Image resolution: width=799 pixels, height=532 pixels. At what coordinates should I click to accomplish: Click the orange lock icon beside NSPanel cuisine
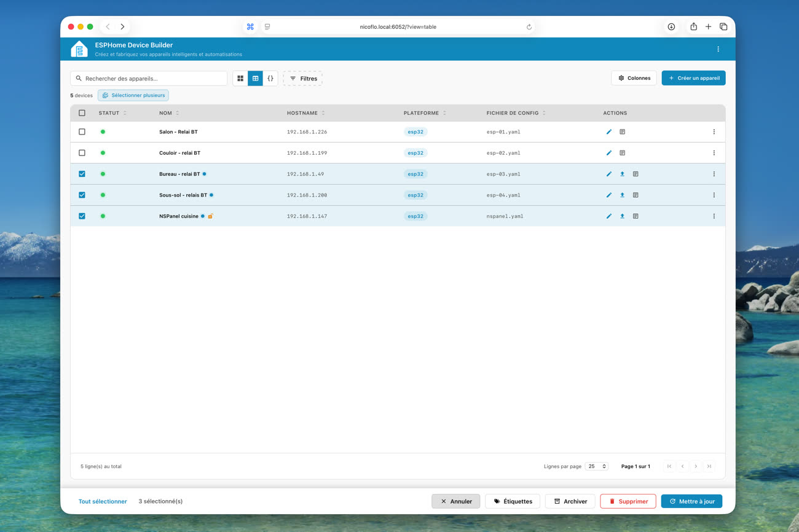[210, 216]
